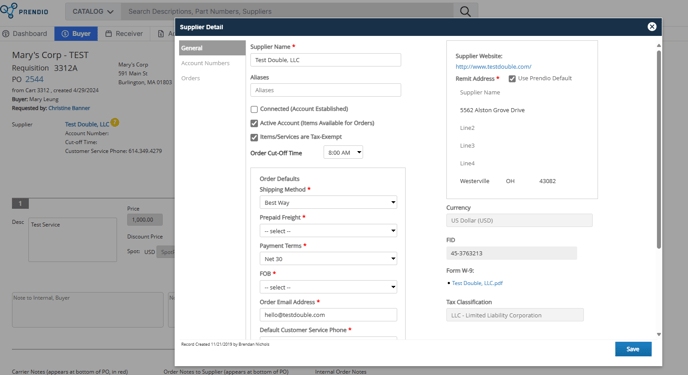The height and width of the screenshot is (375, 688).
Task: Open the Payment Terms dropdown
Action: click(328, 259)
